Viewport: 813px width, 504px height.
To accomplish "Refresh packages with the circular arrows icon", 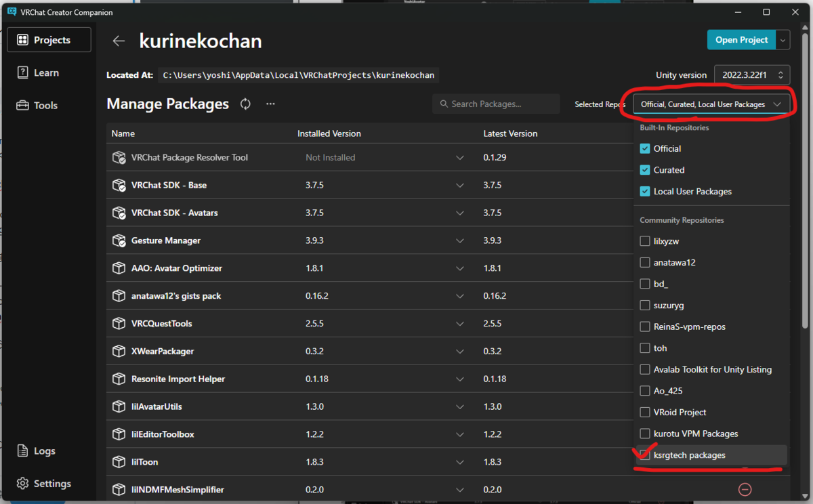I will point(245,104).
